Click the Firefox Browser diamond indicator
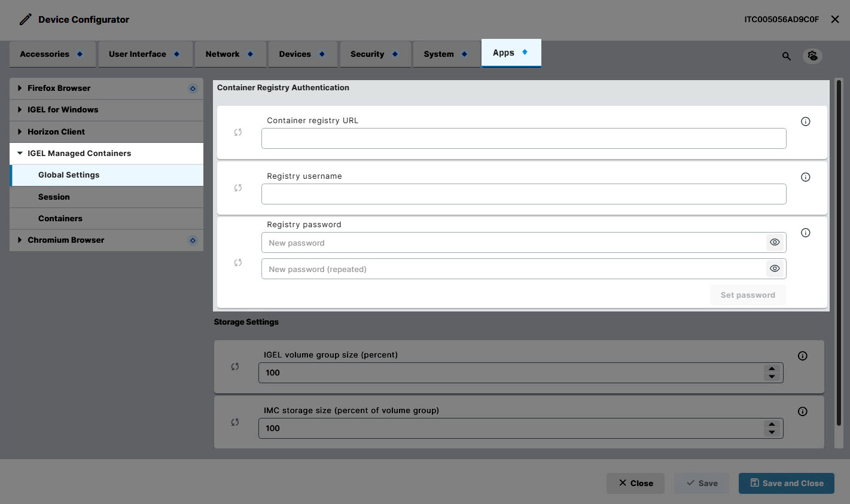850x504 pixels. (193, 88)
